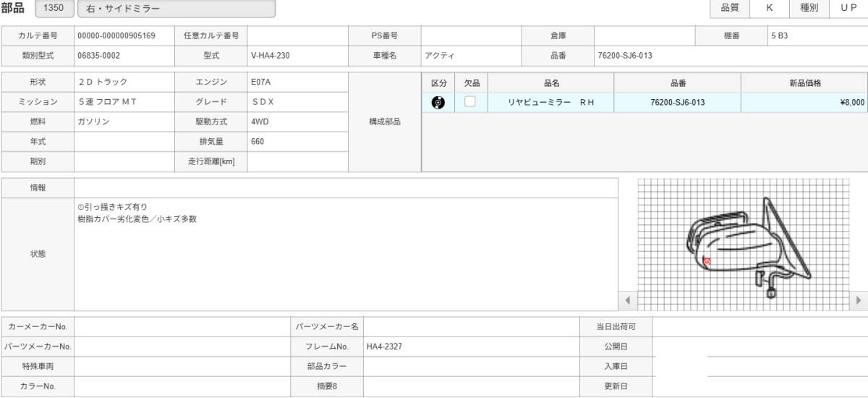Click the 部品カラー empty field
This screenshot has width=868, height=398.
point(471,366)
